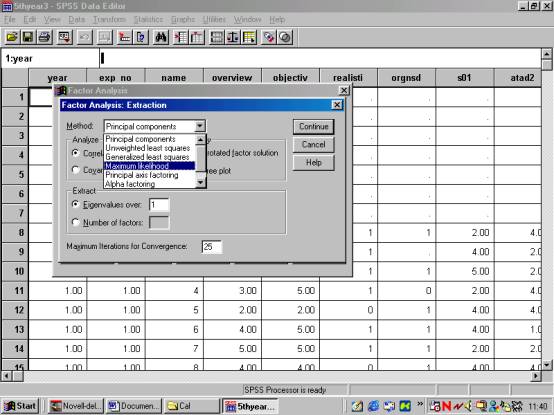This screenshot has width=554, height=415.
Task: Select the Number of factors radio button
Action: pyautogui.click(x=75, y=223)
